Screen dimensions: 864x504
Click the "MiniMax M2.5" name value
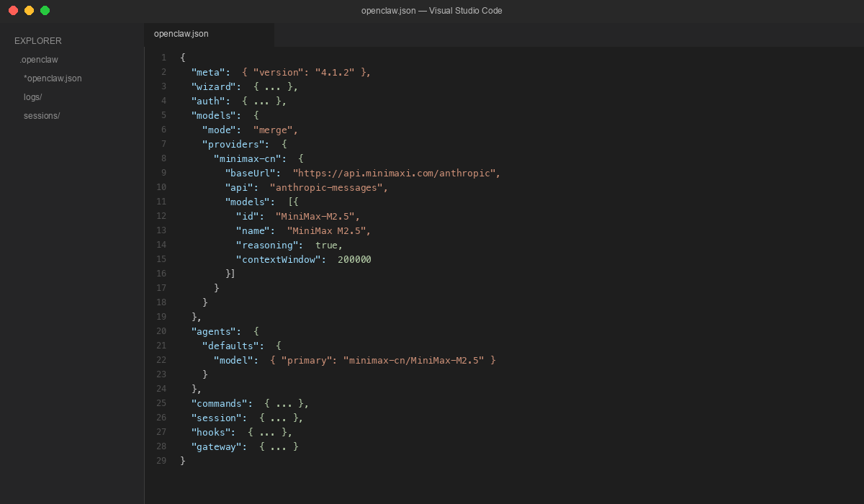[x=326, y=230]
